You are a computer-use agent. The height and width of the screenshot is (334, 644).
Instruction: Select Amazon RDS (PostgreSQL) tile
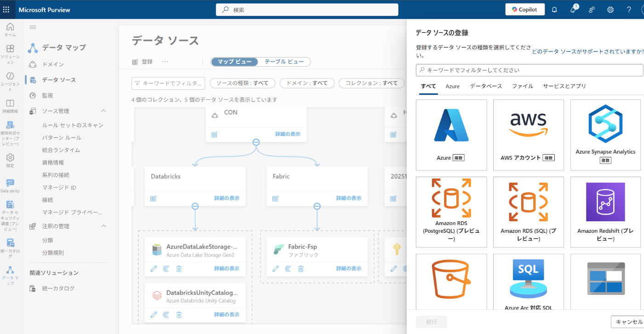451,212
